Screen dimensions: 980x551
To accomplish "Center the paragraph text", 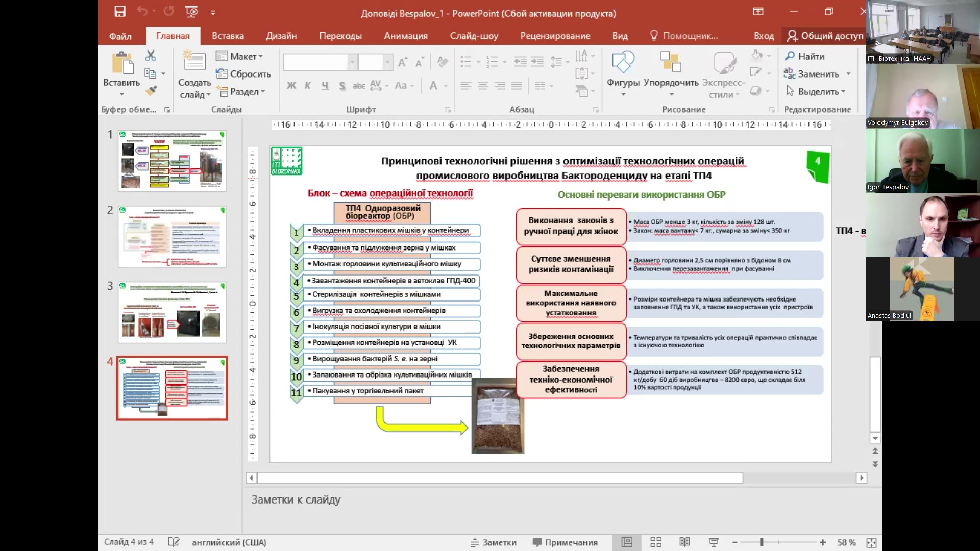I will [483, 85].
